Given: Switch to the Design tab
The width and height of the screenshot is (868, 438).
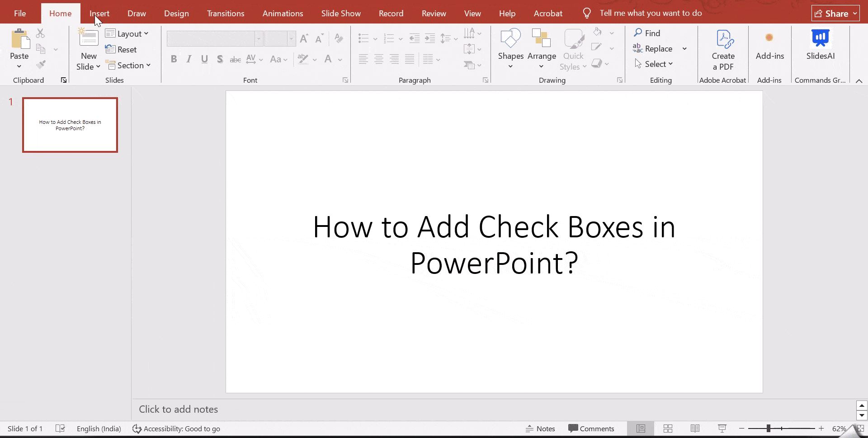Looking at the screenshot, I should click(x=176, y=14).
